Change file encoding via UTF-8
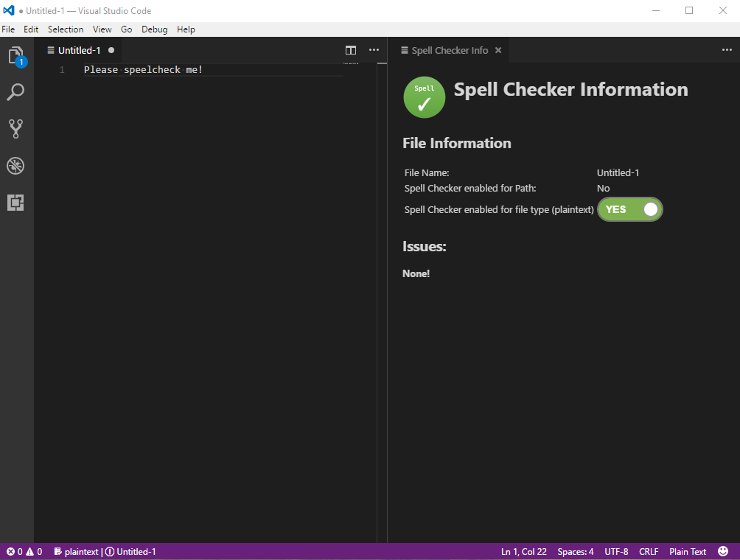 point(616,551)
